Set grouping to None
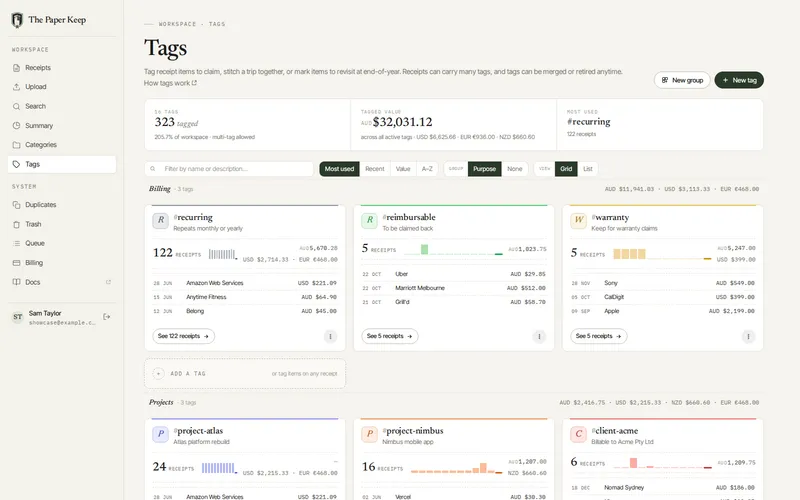800x500 pixels. [x=515, y=169]
